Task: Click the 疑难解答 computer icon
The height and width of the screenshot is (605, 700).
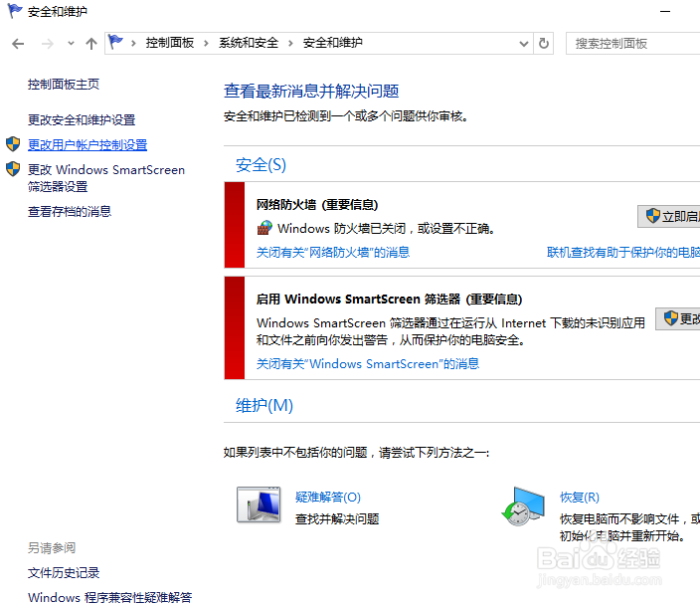Action: [259, 504]
